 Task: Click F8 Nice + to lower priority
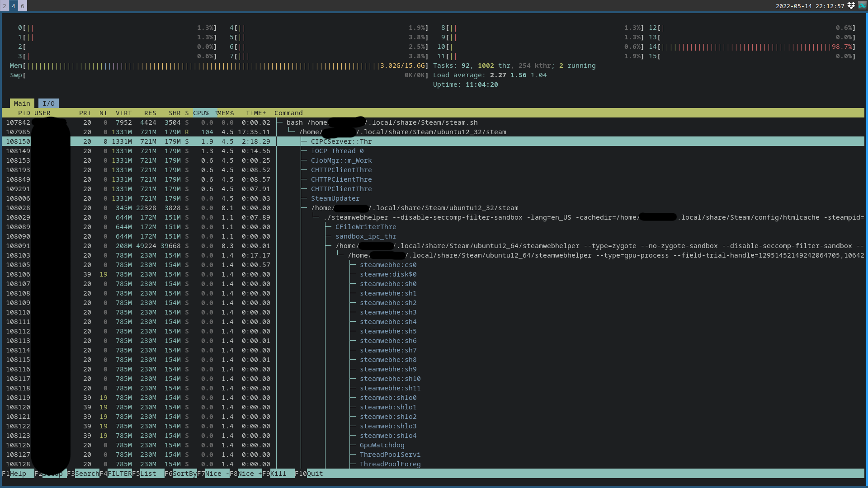[245, 474]
